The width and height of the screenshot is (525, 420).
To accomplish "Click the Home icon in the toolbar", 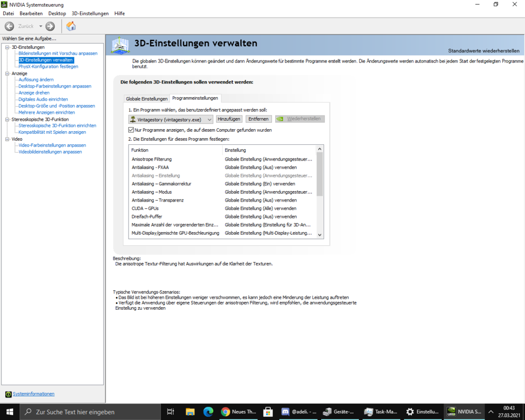I will (71, 26).
